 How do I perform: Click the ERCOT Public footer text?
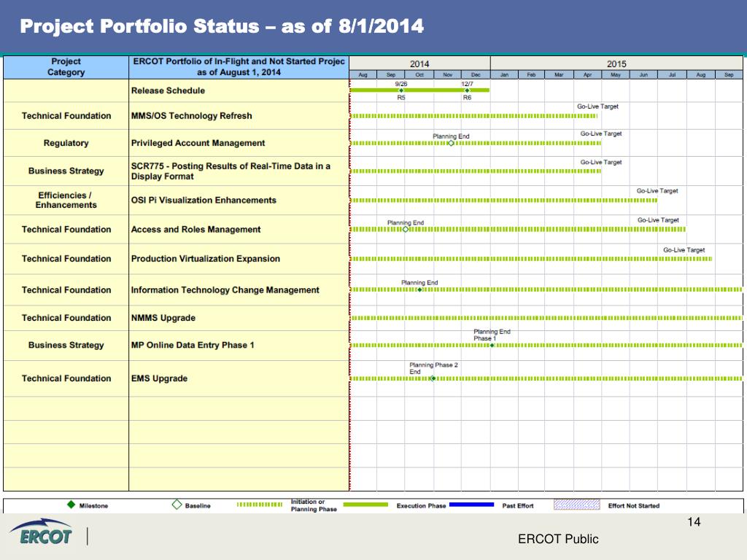558,539
